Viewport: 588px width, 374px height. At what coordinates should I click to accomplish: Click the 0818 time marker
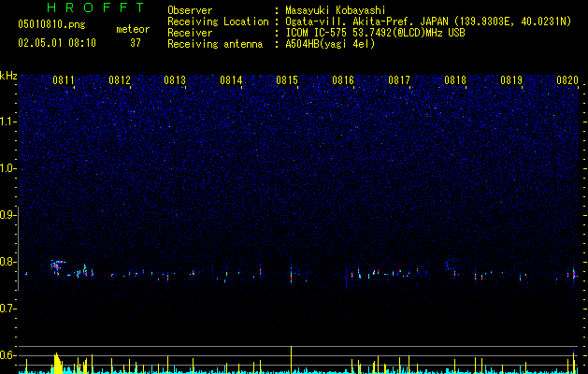455,80
